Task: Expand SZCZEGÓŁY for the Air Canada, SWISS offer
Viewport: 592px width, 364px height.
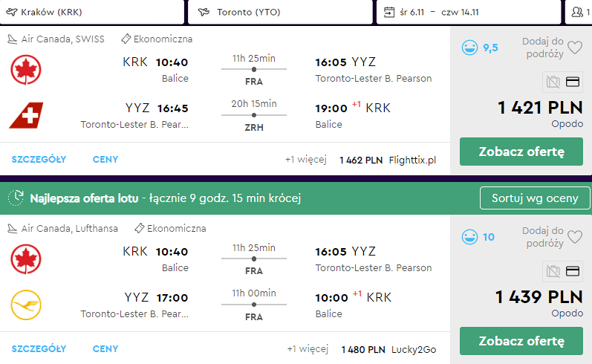Action: pos(39,159)
